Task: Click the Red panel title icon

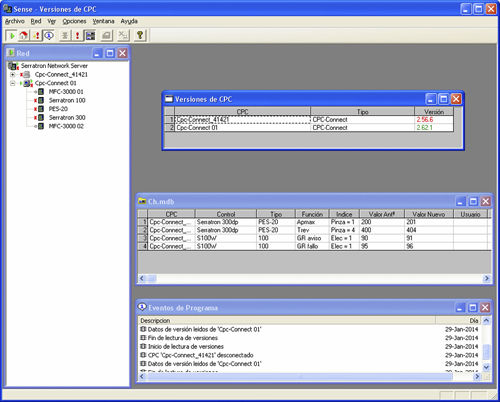Action: pyautogui.click(x=11, y=53)
